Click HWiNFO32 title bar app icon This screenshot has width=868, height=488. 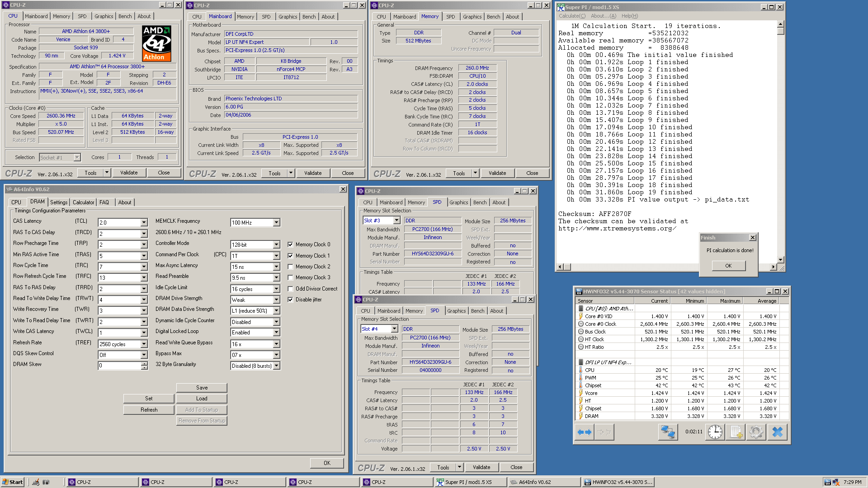point(578,291)
